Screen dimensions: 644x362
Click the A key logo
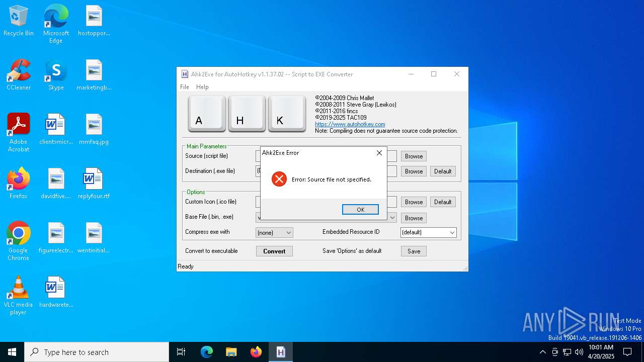(x=207, y=114)
